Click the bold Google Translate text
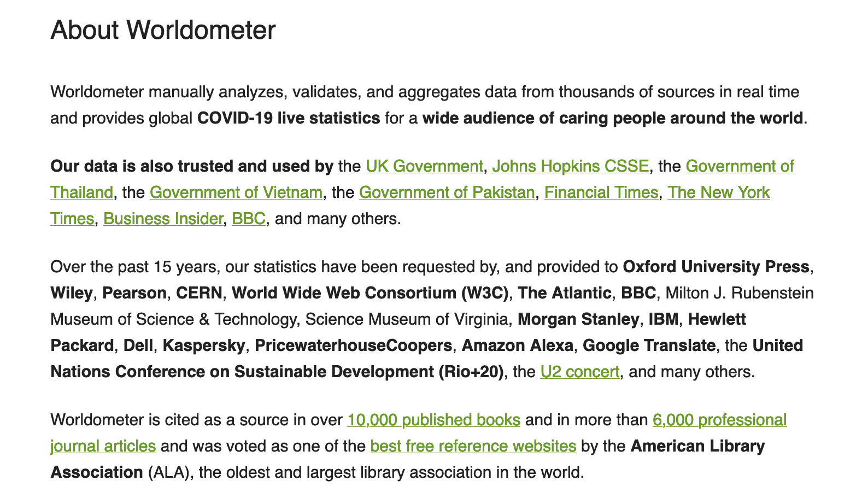868x504 pixels. click(649, 345)
